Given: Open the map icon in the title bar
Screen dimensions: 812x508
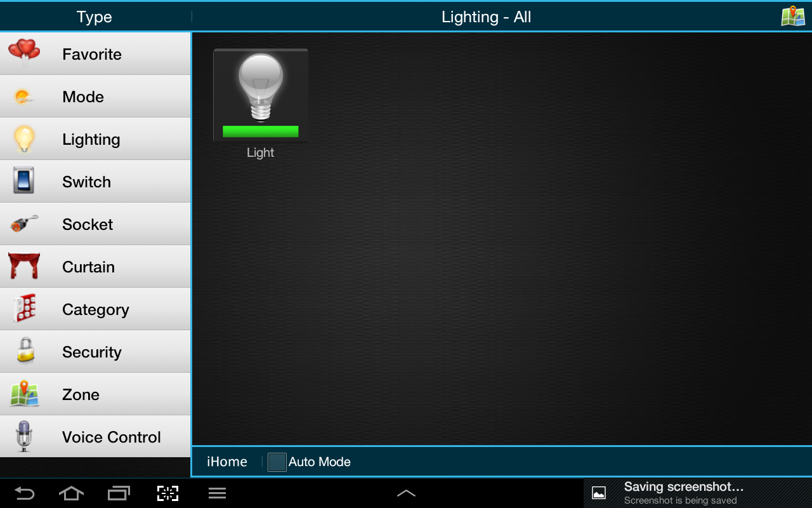Looking at the screenshot, I should point(793,16).
